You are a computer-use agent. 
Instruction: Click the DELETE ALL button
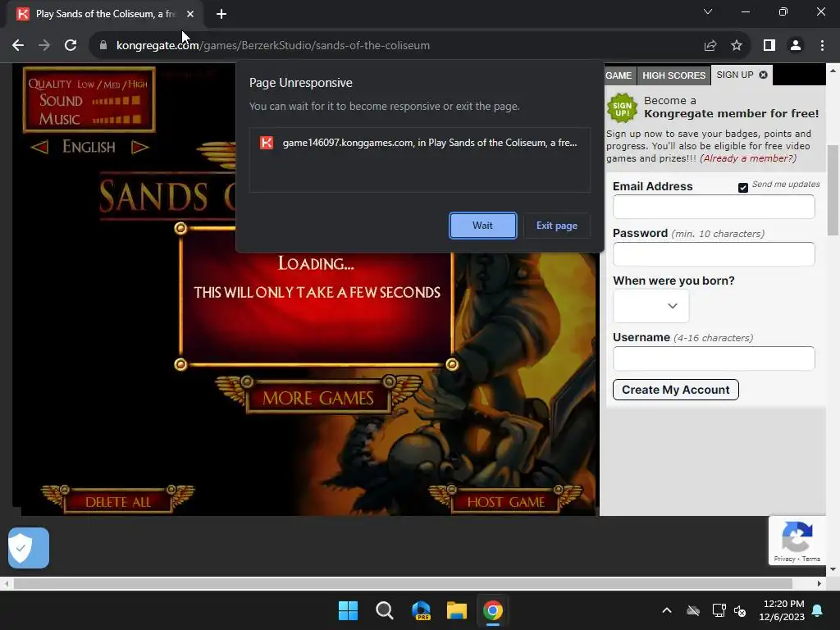coord(118,502)
